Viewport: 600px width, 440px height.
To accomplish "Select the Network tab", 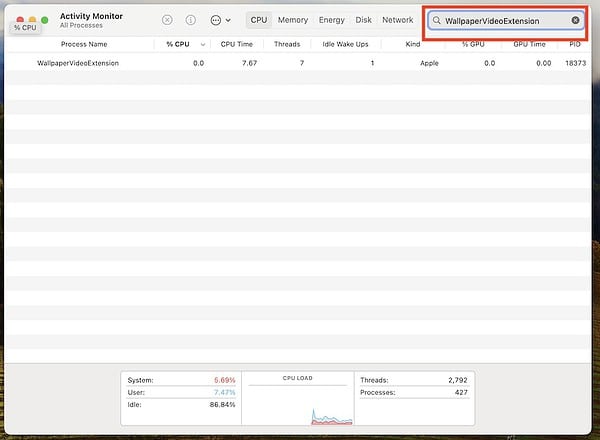I will coord(397,20).
